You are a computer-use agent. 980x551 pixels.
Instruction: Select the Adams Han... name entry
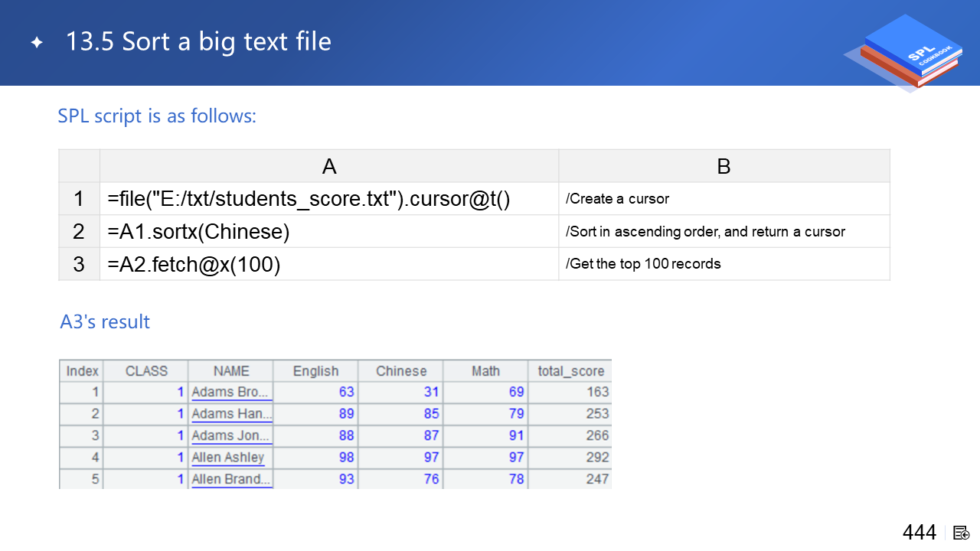(230, 414)
